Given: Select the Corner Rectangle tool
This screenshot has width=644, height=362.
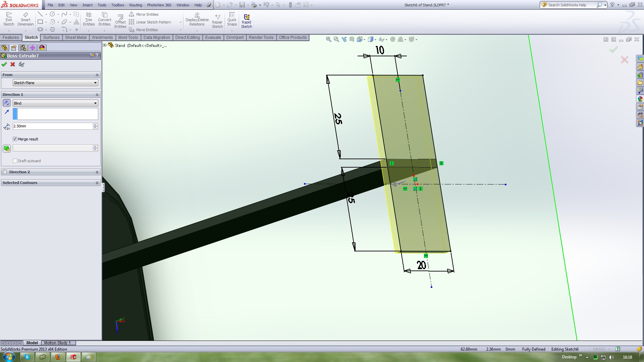Looking at the screenshot, I should click(40, 22).
